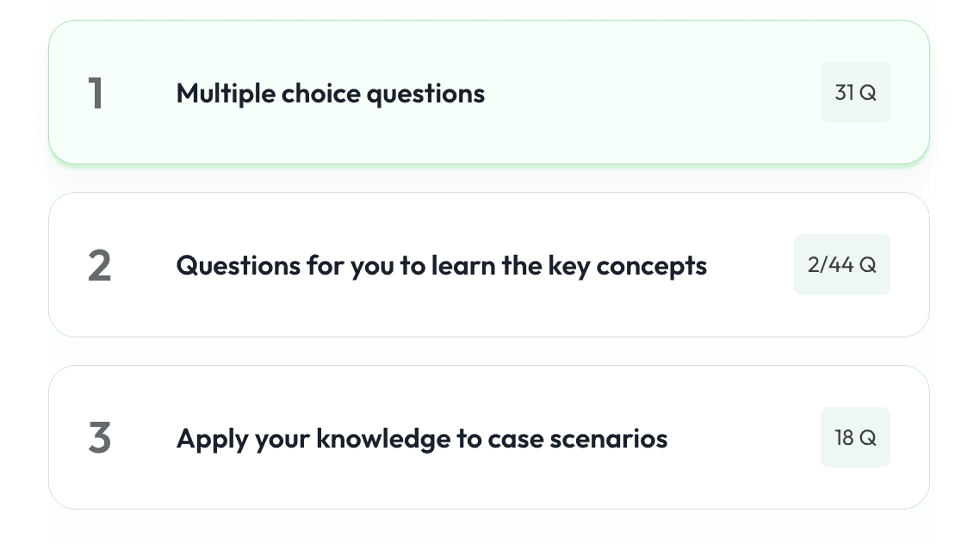Image resolution: width=980 pixels, height=544 pixels.
Task: Click the number 3 on the third card
Action: click(x=97, y=436)
